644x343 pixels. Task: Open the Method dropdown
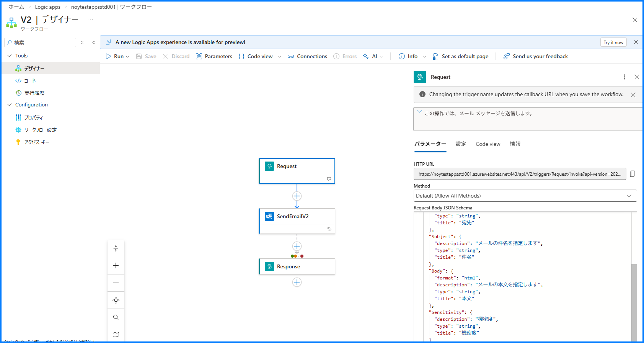[525, 196]
